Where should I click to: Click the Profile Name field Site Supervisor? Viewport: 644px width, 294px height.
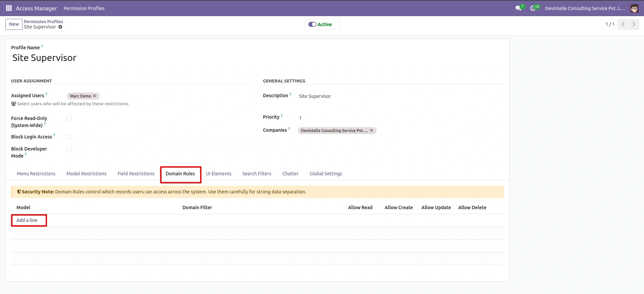click(258, 58)
